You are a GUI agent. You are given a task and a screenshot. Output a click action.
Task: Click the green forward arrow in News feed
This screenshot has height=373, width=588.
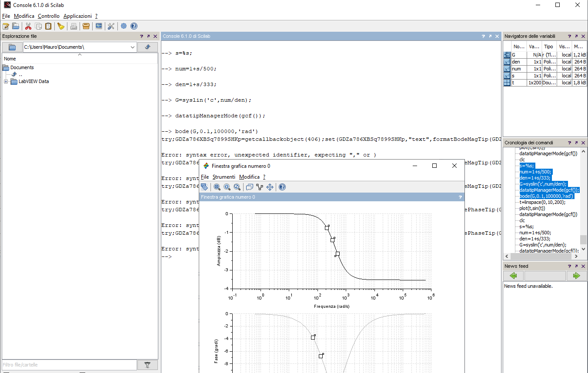pyautogui.click(x=576, y=276)
